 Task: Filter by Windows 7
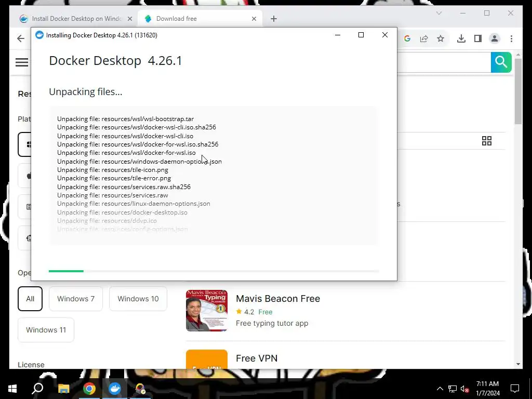pyautogui.click(x=76, y=299)
